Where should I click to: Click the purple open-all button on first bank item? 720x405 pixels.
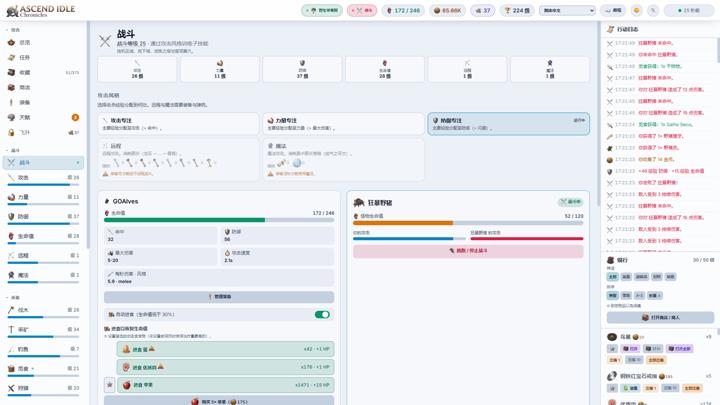(680, 349)
